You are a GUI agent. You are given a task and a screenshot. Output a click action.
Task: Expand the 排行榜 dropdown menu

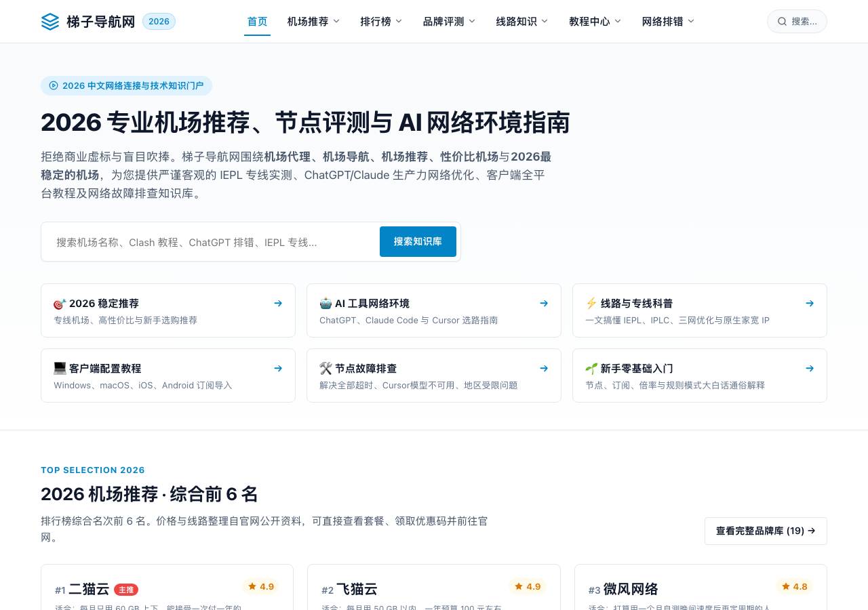(x=381, y=22)
